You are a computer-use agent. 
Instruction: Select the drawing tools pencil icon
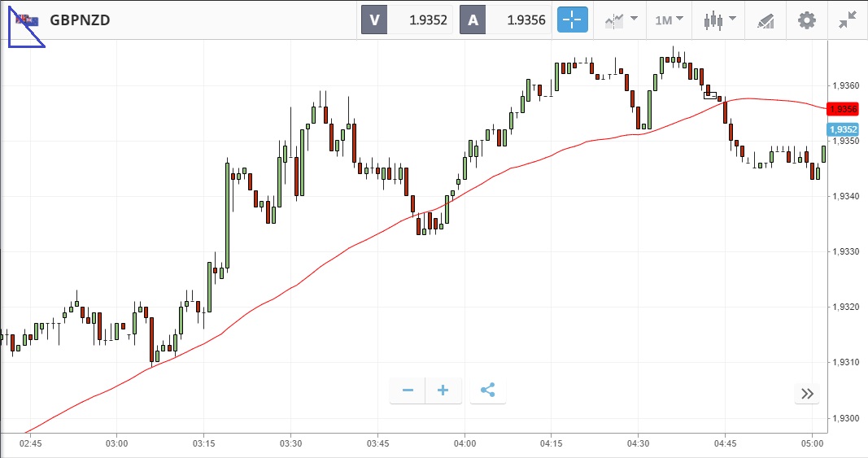[765, 20]
